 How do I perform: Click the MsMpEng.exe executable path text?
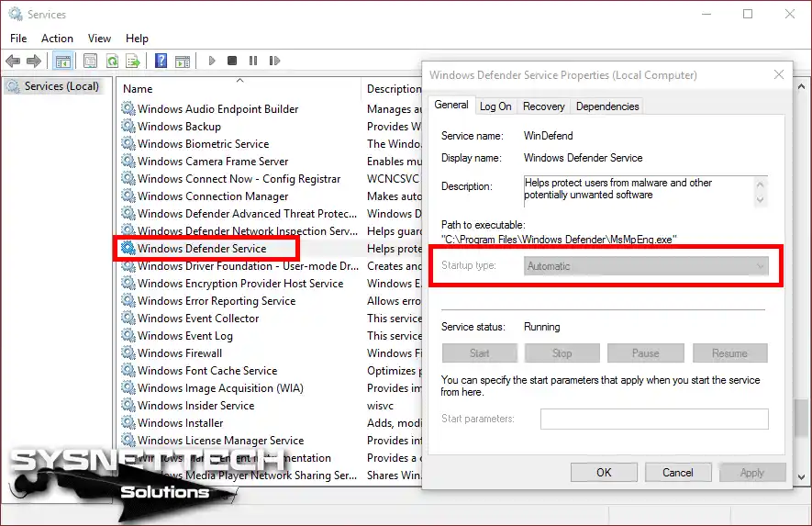tap(559, 240)
